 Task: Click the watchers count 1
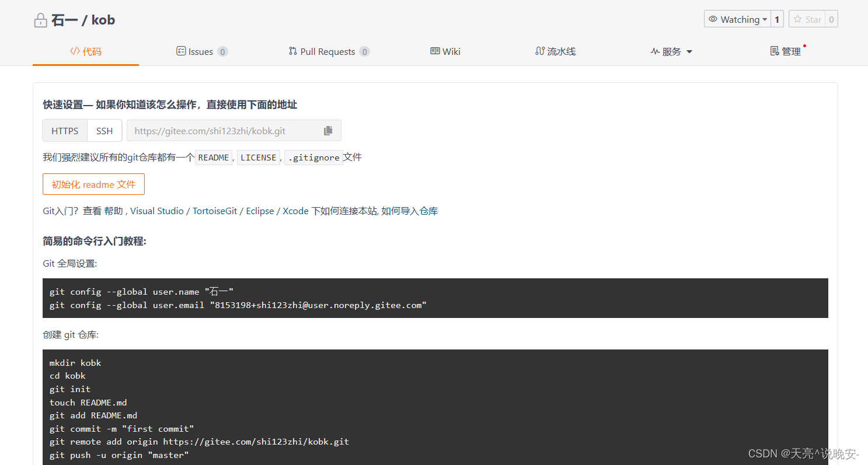[777, 19]
